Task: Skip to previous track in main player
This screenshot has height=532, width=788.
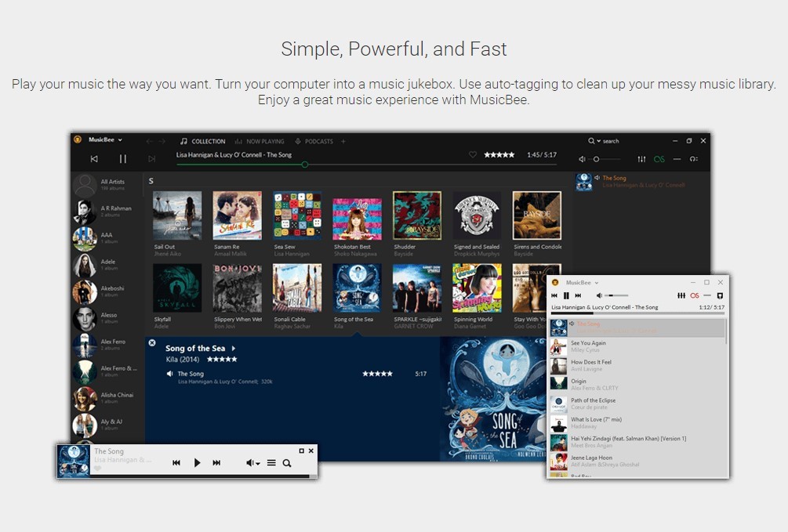Action: [x=94, y=159]
